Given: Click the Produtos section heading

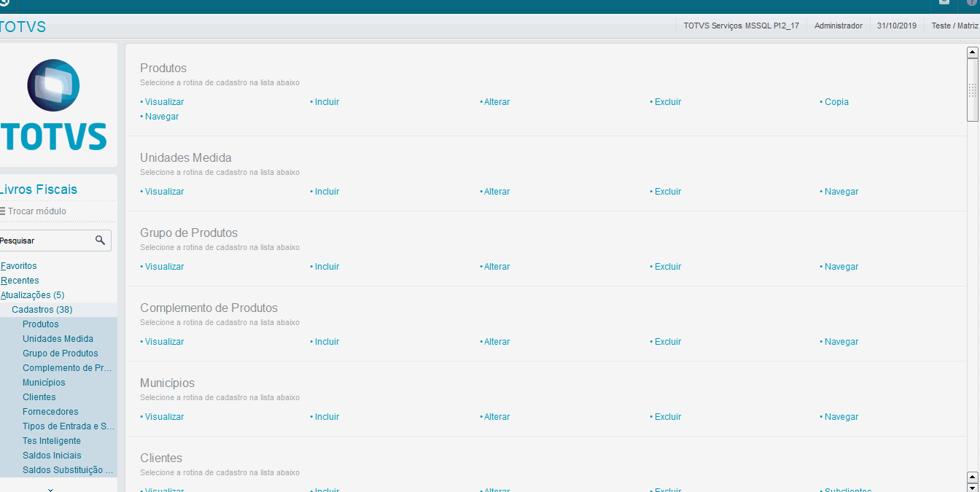Looking at the screenshot, I should click(x=163, y=69).
